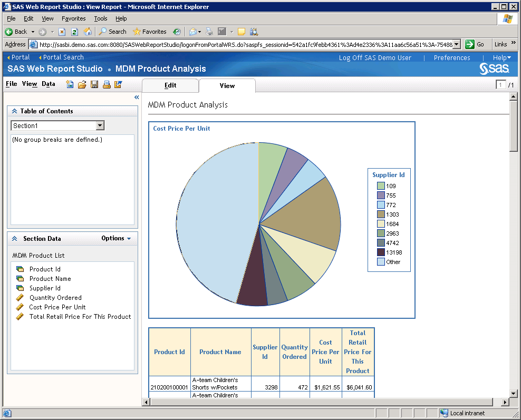521x420 pixels.
Task: Click the Save report floppy icon
Action: pos(94,84)
